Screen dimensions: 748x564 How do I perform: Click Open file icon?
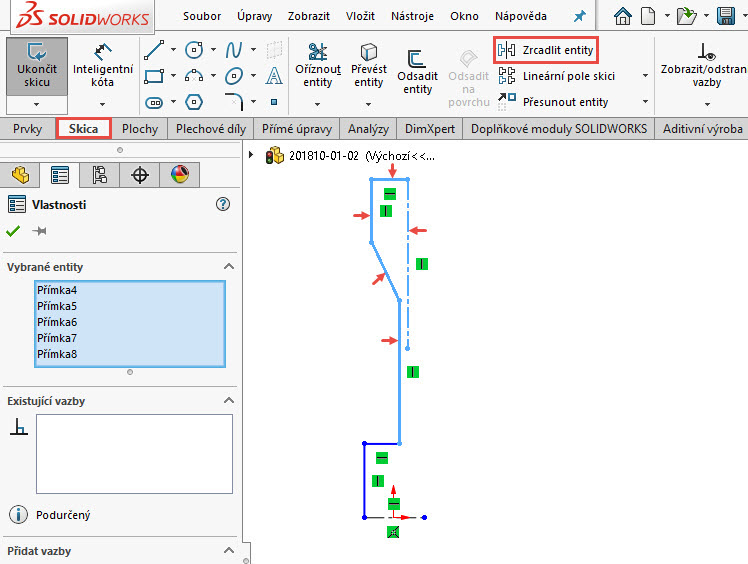point(687,16)
